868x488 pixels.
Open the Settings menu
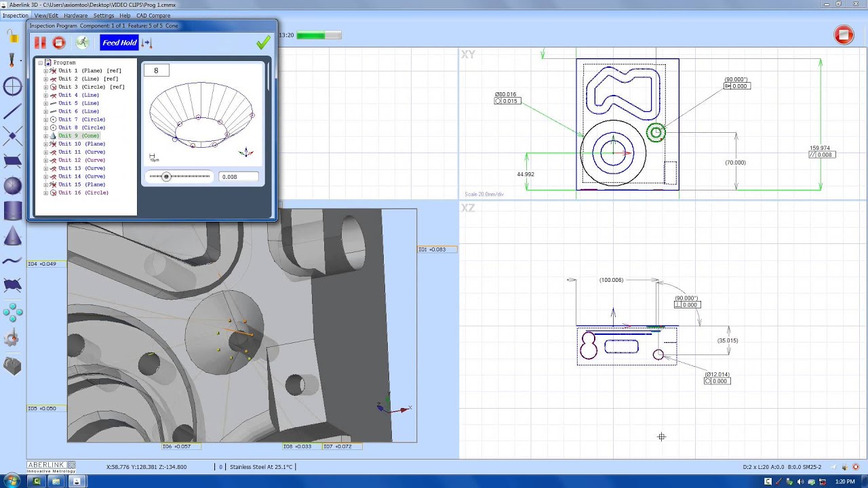click(104, 16)
